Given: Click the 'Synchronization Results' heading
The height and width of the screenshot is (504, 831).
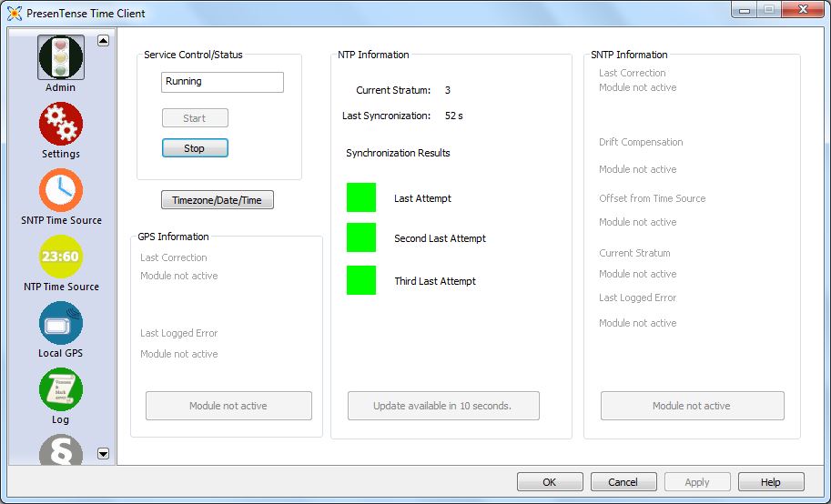Looking at the screenshot, I should [398, 153].
